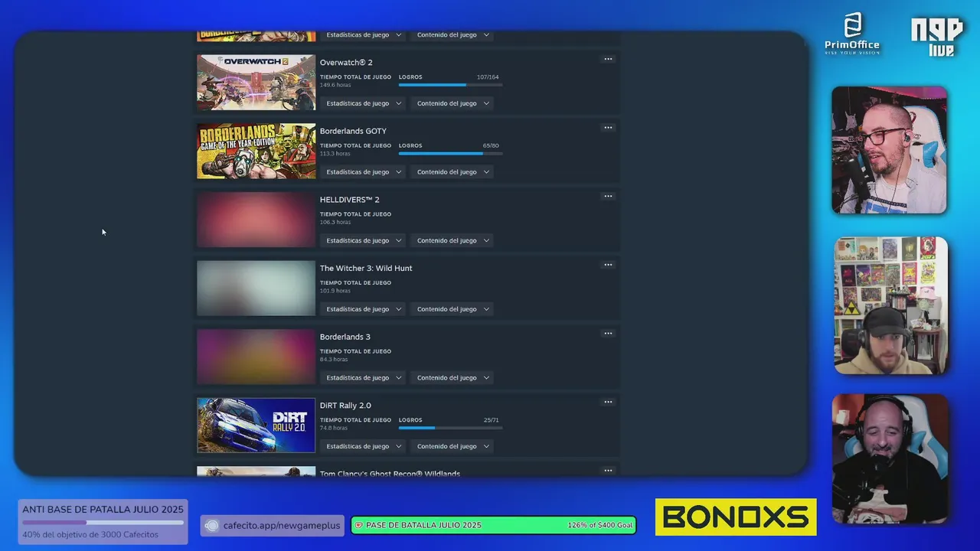
Task: Open the Overwatch 2 game title link
Action: (346, 63)
